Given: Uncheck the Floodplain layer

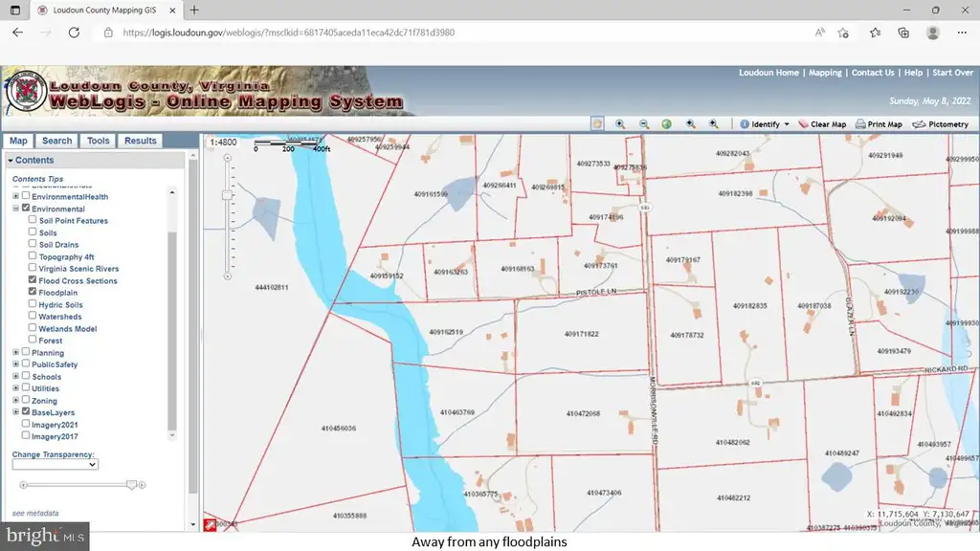Looking at the screenshot, I should click(x=33, y=291).
